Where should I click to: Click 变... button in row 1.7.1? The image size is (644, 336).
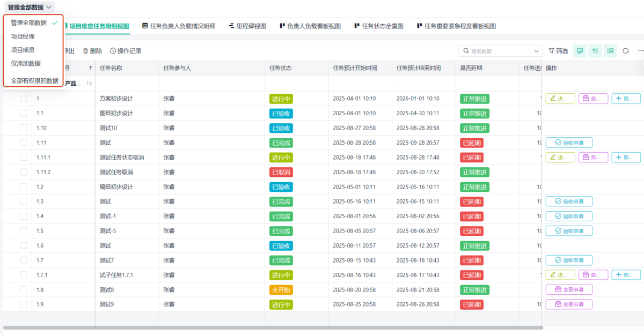tap(594, 275)
